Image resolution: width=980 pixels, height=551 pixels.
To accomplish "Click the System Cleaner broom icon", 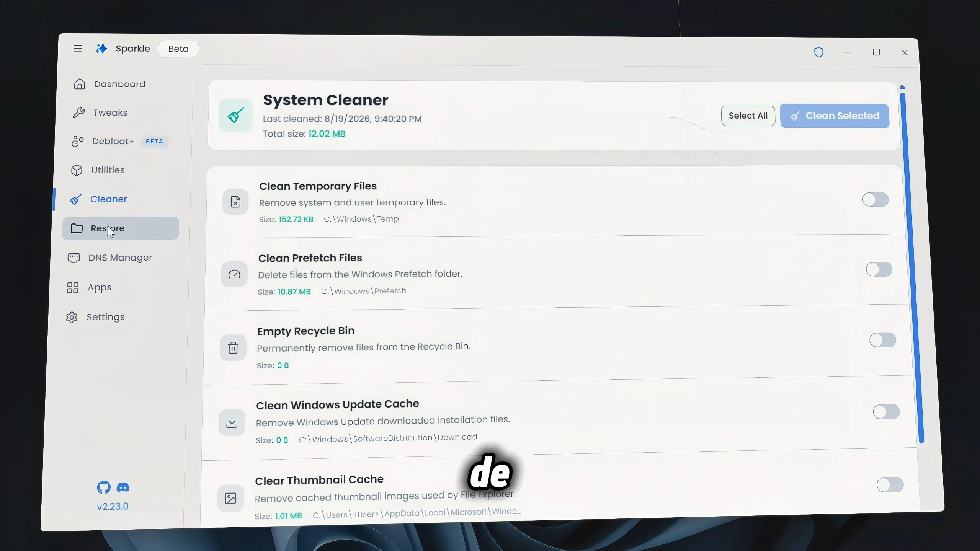I will tap(236, 115).
